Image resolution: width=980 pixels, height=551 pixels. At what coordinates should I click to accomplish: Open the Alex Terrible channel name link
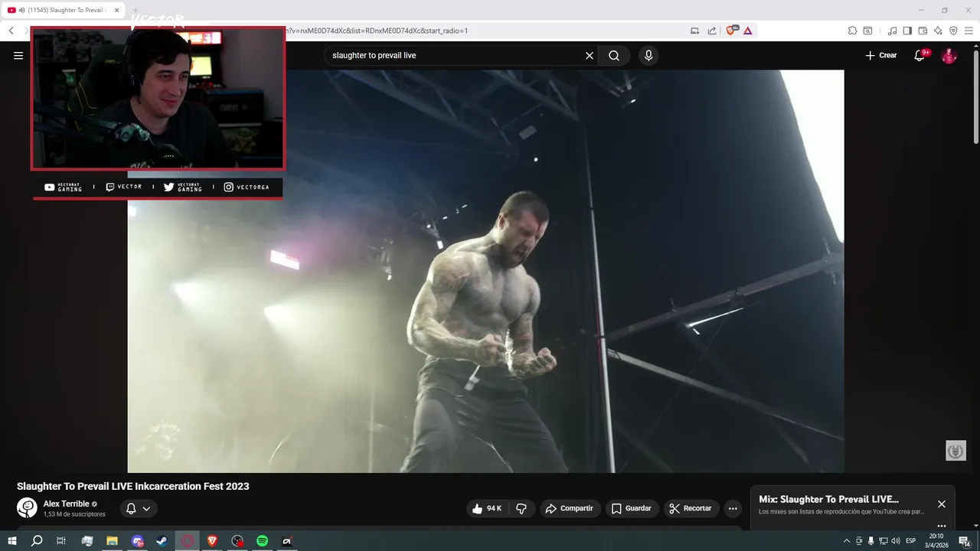coord(66,504)
